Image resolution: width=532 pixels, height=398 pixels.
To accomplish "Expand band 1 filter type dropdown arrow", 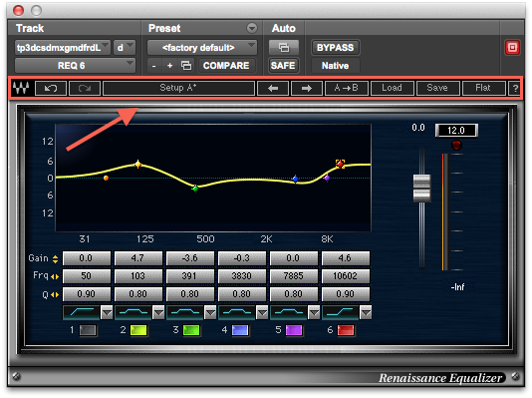I will tap(107, 312).
